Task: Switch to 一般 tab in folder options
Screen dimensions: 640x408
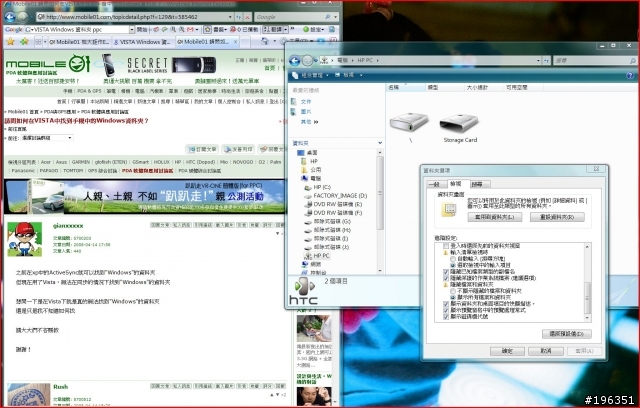Action: [x=435, y=184]
